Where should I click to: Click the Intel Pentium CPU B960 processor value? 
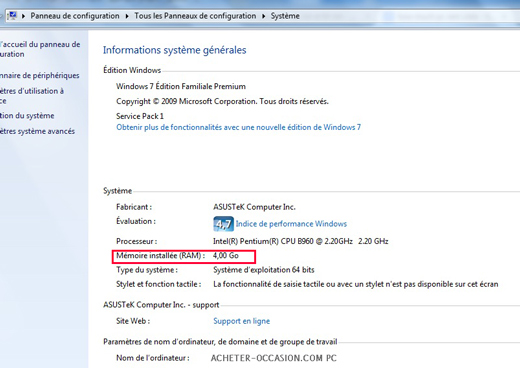pos(301,241)
